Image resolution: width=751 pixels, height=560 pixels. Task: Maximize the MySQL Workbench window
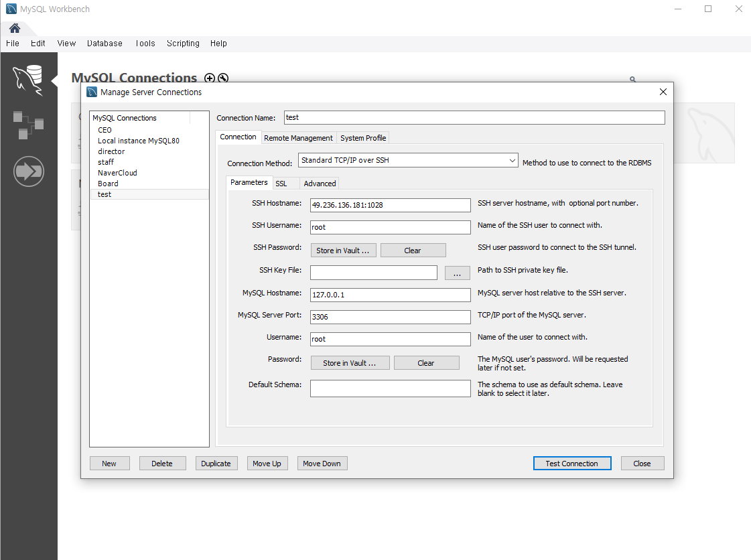coord(708,9)
